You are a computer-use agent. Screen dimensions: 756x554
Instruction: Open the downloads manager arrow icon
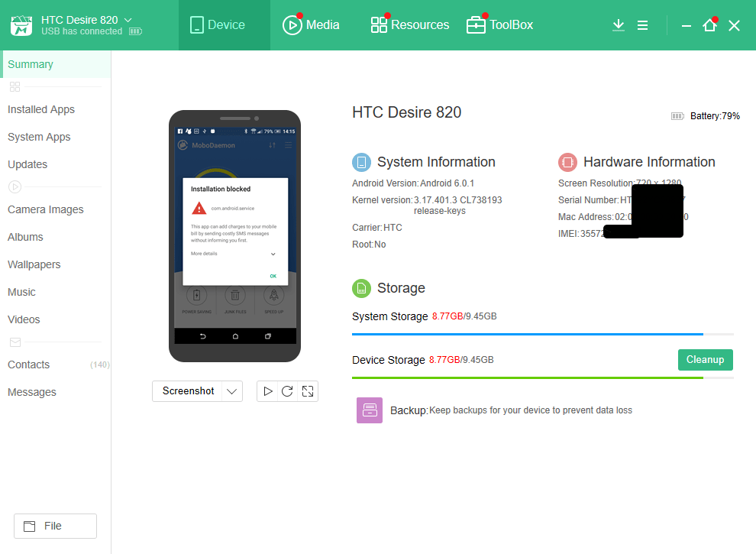(x=619, y=25)
